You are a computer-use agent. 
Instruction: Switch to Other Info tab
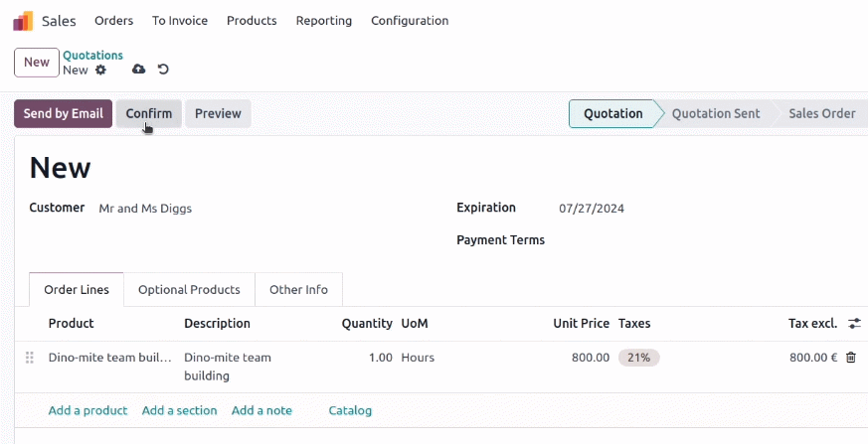click(x=299, y=290)
